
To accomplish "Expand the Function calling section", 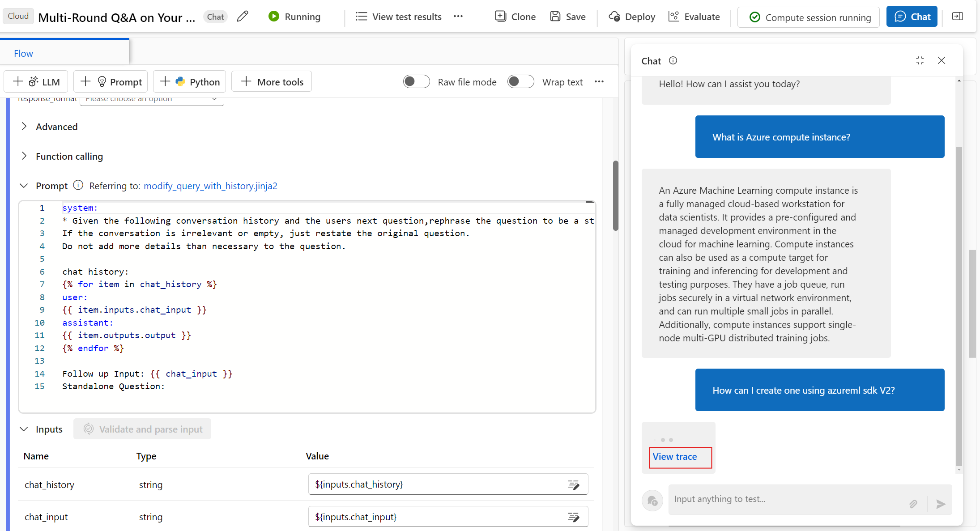I will [25, 156].
